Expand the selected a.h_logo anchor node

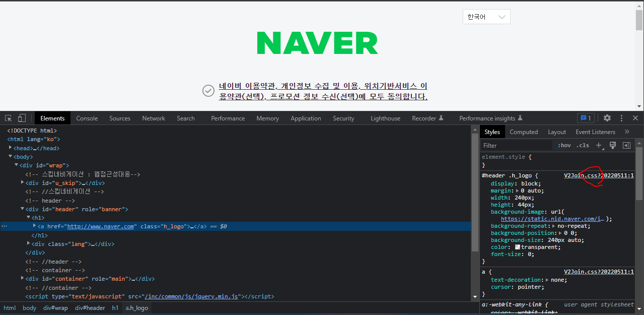click(35, 226)
